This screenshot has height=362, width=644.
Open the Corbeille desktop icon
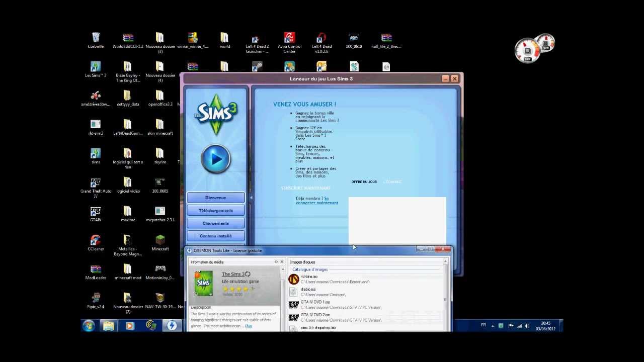pos(96,41)
